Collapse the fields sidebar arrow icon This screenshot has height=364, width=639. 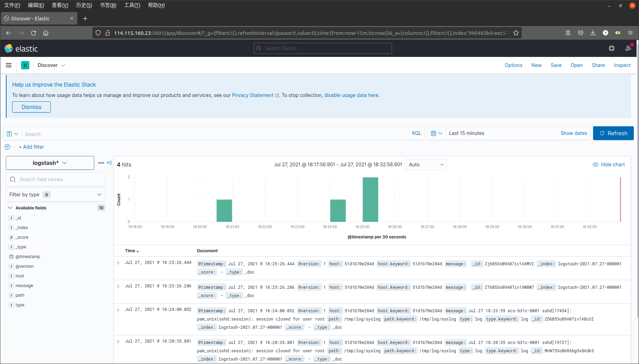coord(109,163)
